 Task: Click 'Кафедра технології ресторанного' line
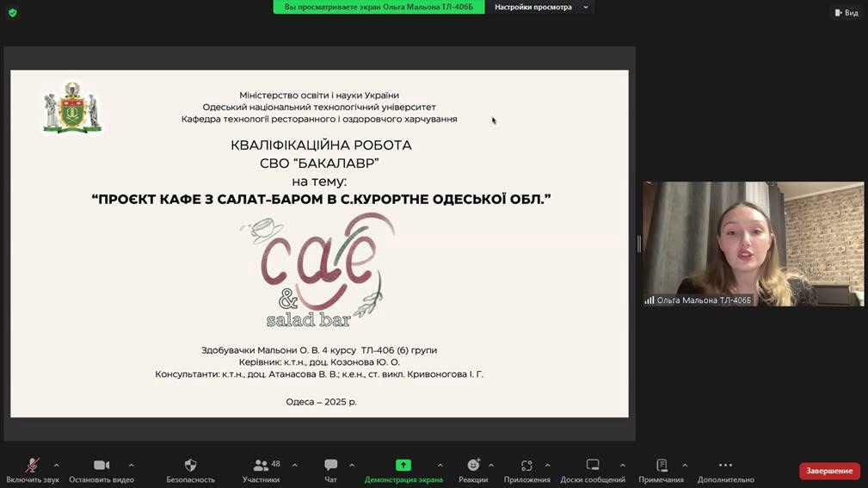[319, 119]
